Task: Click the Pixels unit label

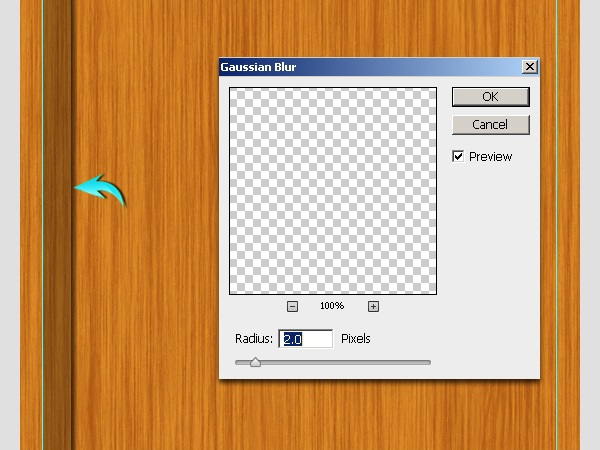Action: [x=355, y=339]
